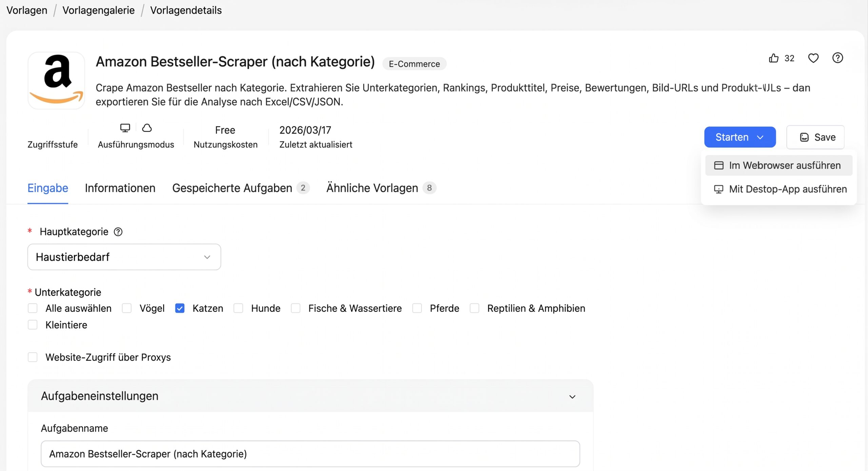Open the Ähnliche Vorlagen tab
This screenshot has height=471, width=868.
tap(381, 188)
